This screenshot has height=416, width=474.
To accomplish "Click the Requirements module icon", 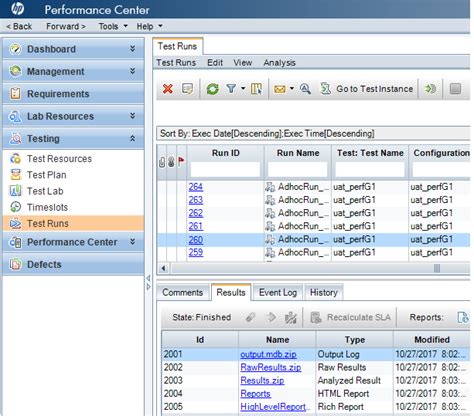I will click(15, 94).
